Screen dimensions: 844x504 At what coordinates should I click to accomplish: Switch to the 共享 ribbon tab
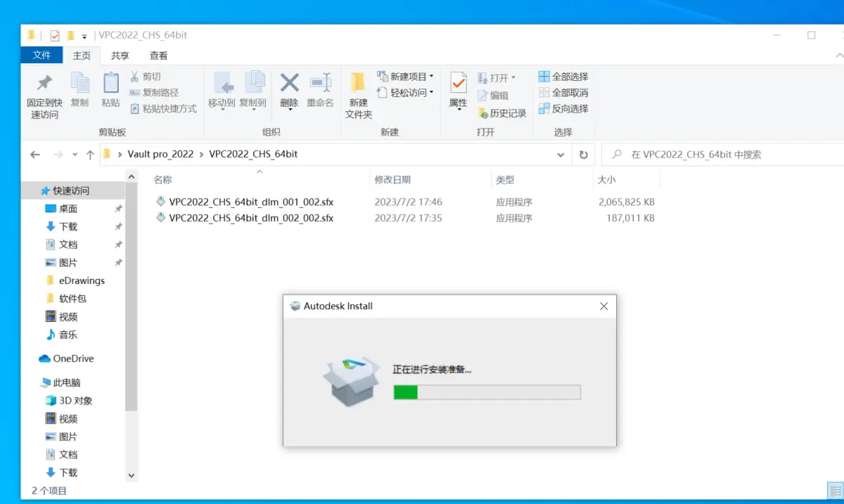pos(120,56)
